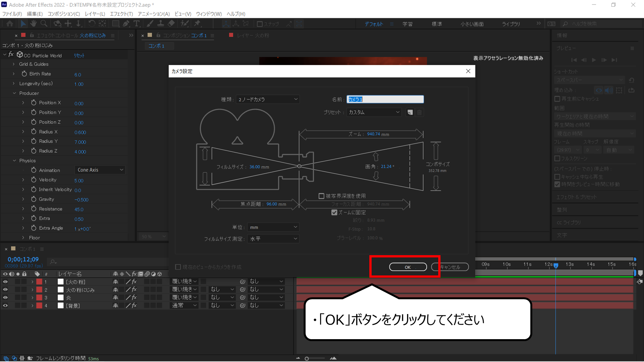Screen dimensions: 644x362
Task: Click the delete preset trash icon
Action: tap(420, 112)
